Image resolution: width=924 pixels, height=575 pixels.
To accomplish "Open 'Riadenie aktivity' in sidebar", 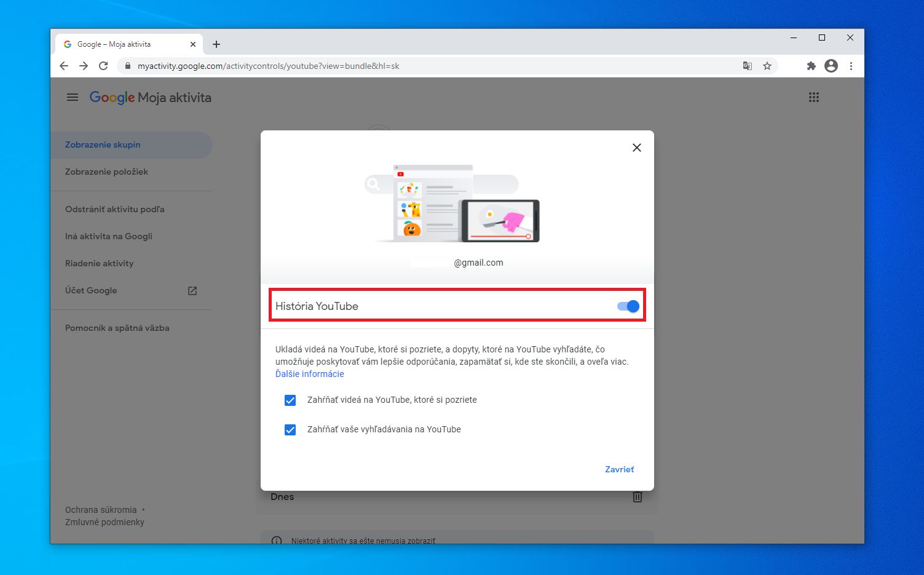I will [x=131, y=263].
